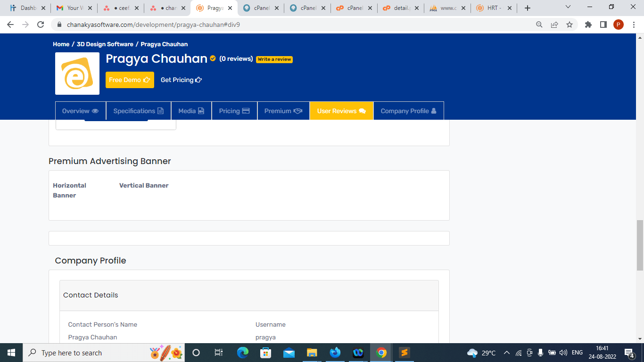Click the ENG language indicator
The width and height of the screenshot is (644, 362).
[x=577, y=353]
